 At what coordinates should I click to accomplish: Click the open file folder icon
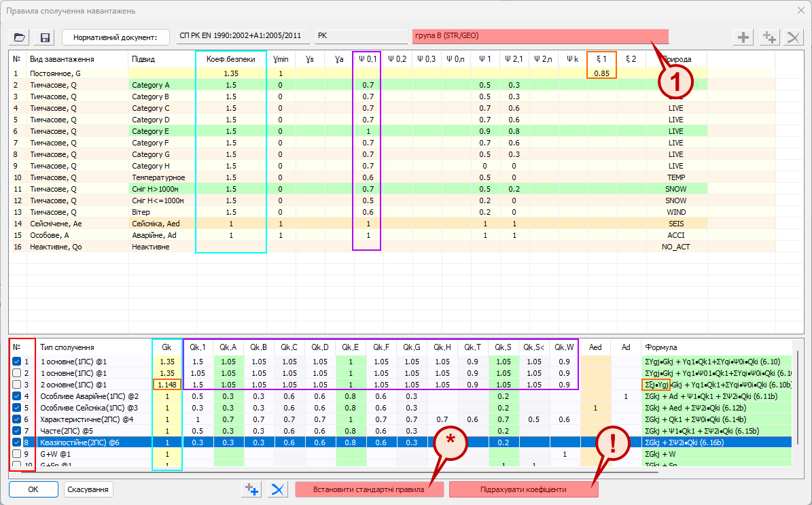tap(20, 37)
